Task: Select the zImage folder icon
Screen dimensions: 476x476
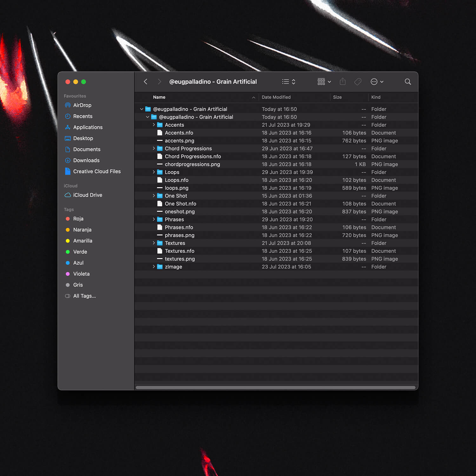Action: point(160,267)
